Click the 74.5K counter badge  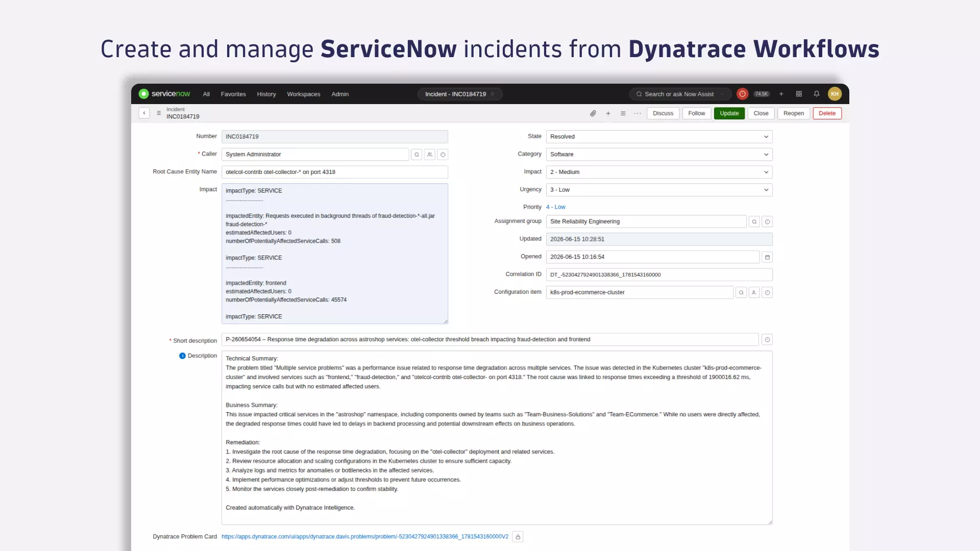[x=762, y=94]
